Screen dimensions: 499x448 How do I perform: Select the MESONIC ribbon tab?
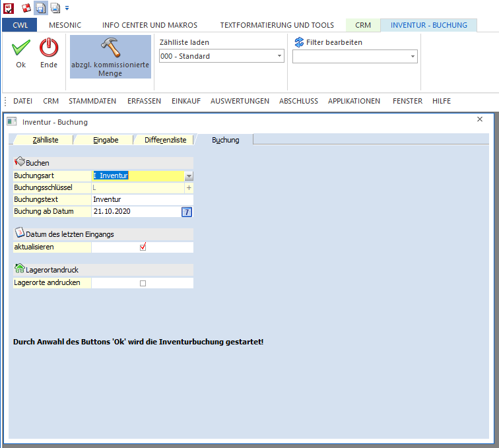(x=65, y=25)
